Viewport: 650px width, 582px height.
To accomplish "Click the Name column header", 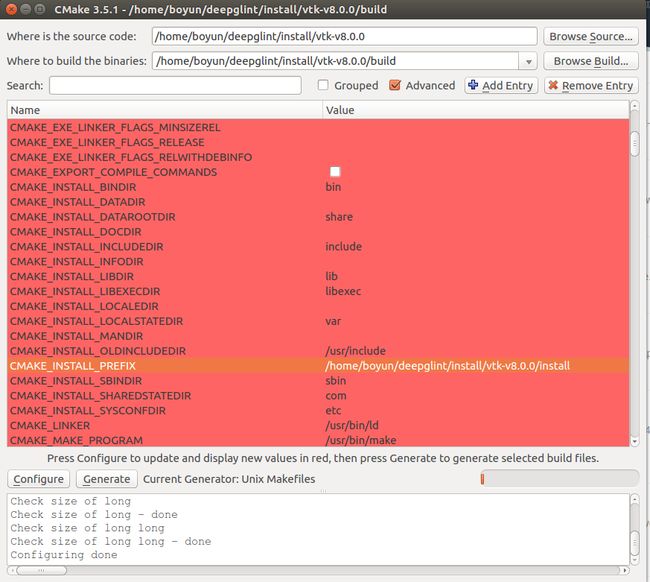I will pos(165,110).
